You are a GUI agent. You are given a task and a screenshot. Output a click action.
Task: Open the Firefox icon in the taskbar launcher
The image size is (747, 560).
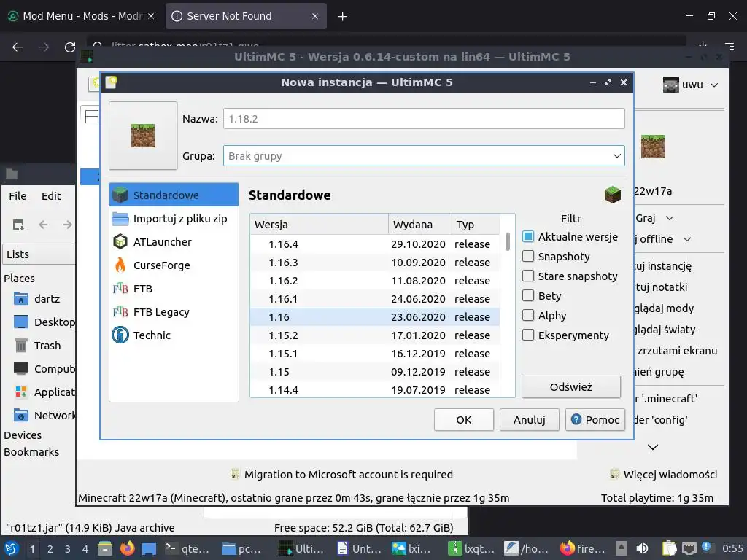click(x=127, y=548)
